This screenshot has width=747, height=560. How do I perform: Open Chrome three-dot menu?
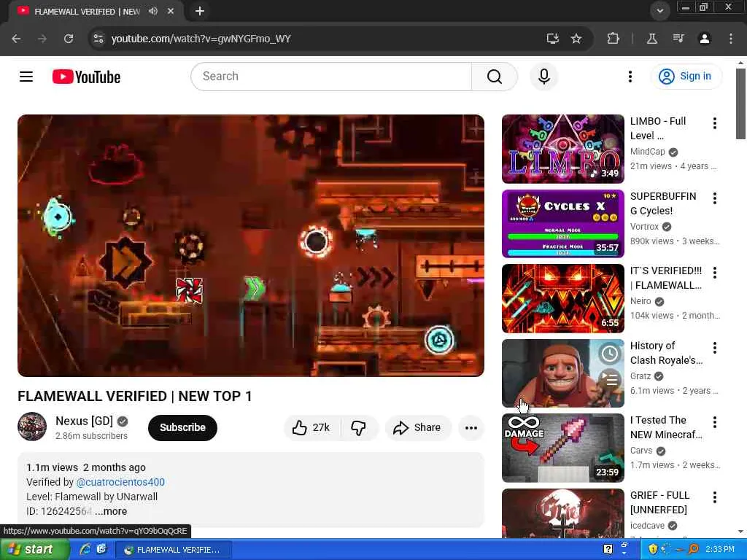pyautogui.click(x=731, y=39)
